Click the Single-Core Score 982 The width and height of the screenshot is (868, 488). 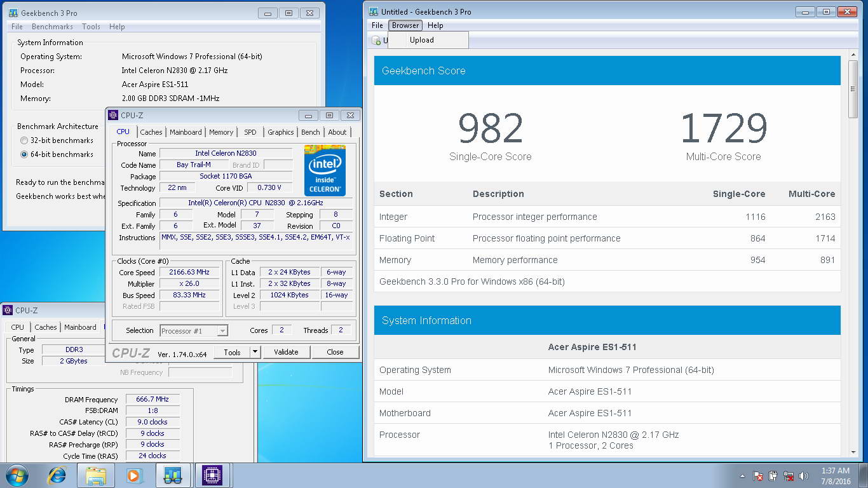tap(490, 128)
